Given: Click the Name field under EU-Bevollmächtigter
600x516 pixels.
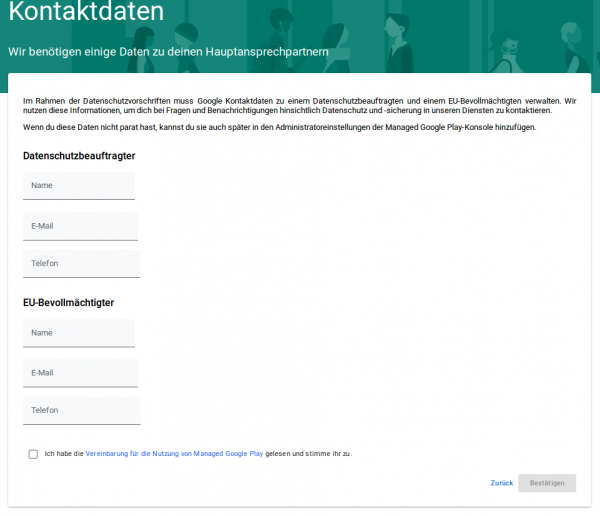Looking at the screenshot, I should click(x=78, y=333).
